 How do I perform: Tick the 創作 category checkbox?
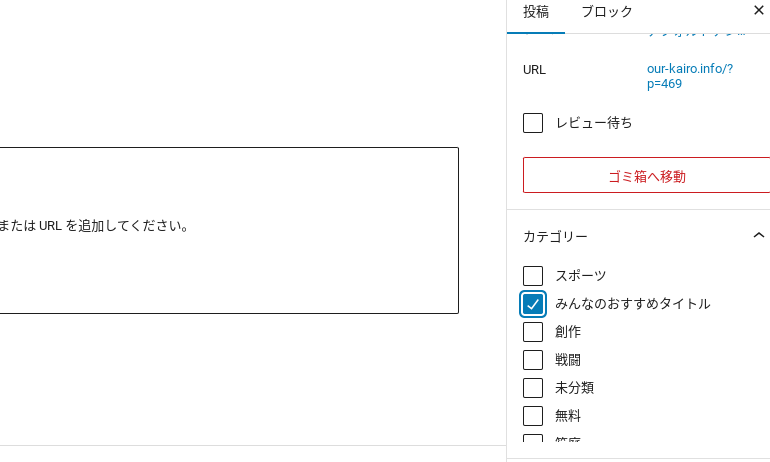click(x=533, y=332)
